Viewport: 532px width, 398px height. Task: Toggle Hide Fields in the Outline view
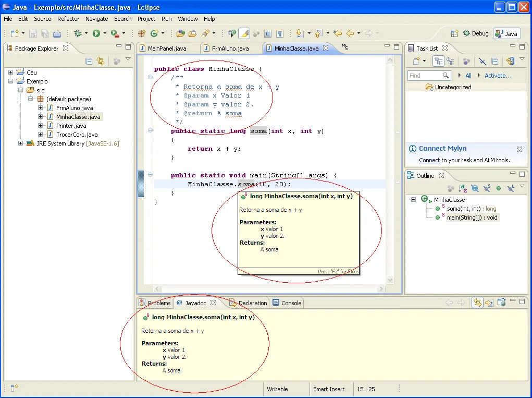[475, 188]
